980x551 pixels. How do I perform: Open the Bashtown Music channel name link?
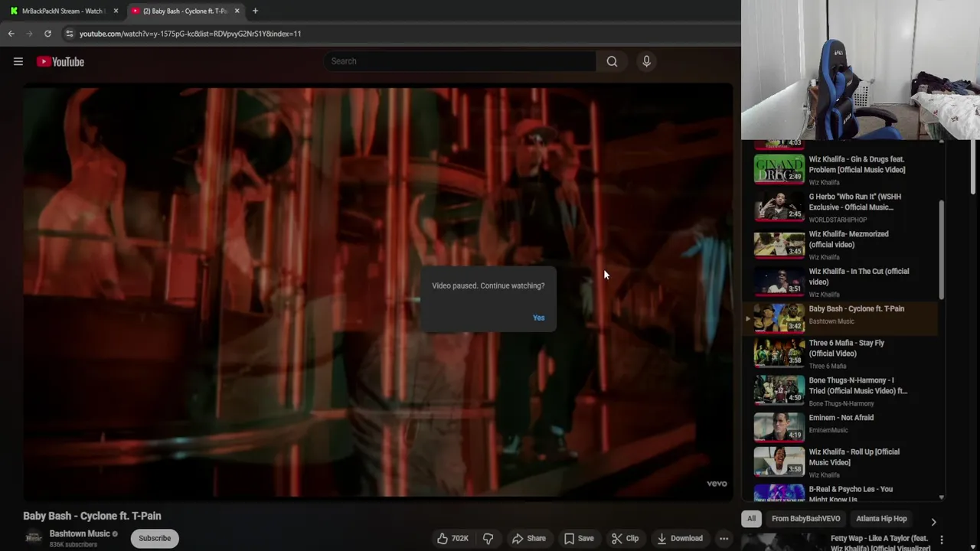80,533
